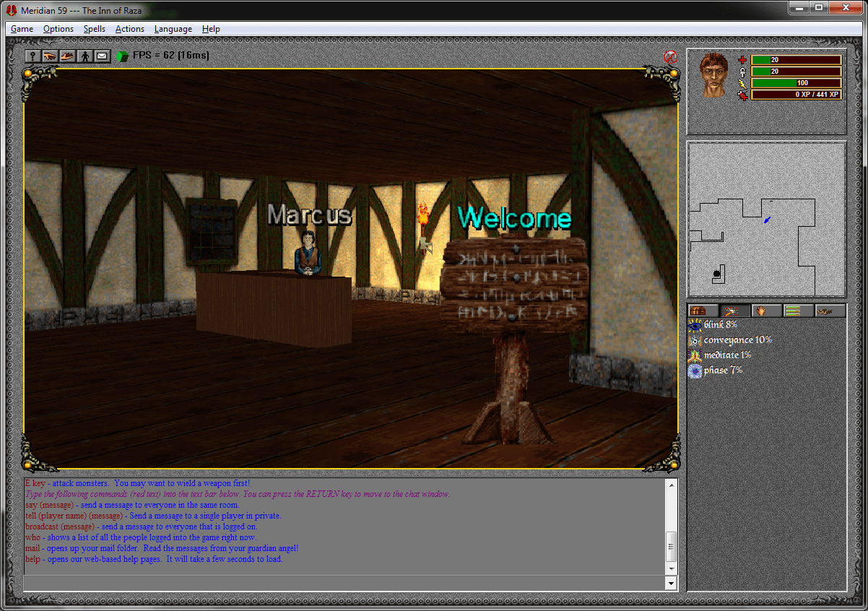Click the 'broadcast (message)' chat line
The height and width of the screenshot is (611, 868).
click(142, 526)
